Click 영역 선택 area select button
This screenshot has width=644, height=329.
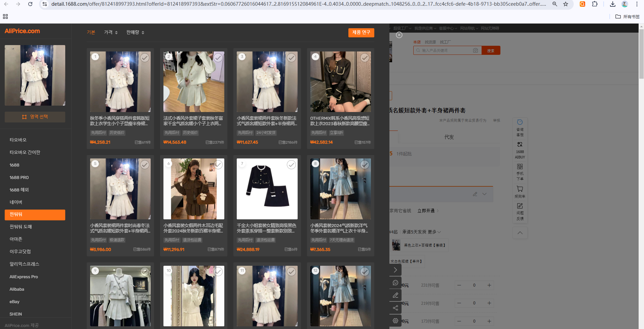pyautogui.click(x=35, y=117)
